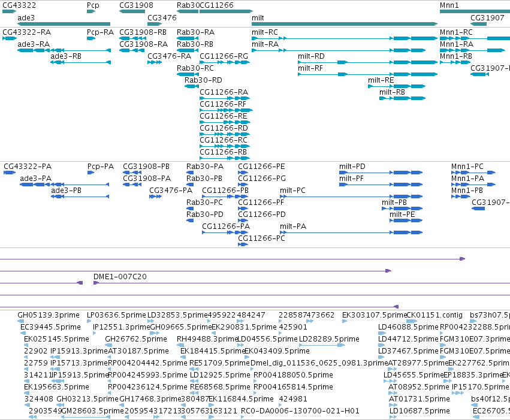Select protein CG3476-PA

(155, 197)
